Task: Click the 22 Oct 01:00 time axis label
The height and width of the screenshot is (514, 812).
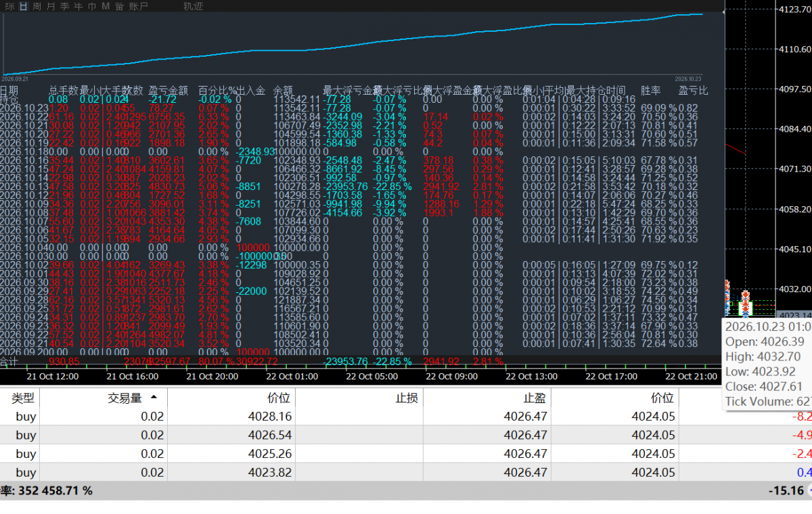Action: point(294,377)
